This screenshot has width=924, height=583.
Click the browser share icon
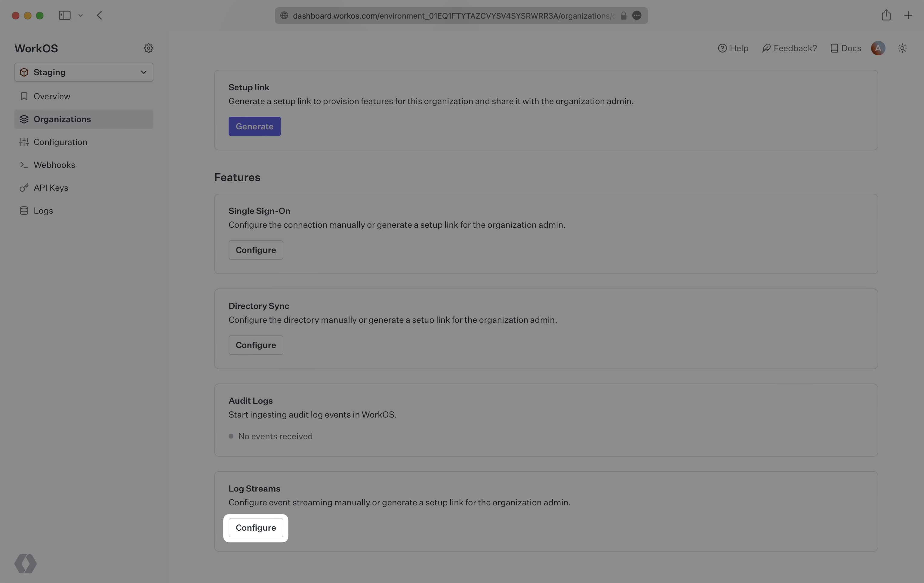pyautogui.click(x=886, y=15)
